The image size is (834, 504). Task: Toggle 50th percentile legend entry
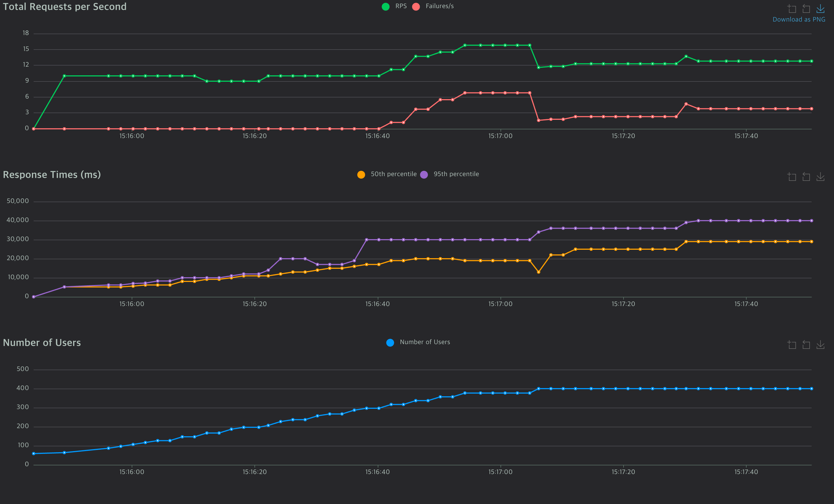[393, 174]
